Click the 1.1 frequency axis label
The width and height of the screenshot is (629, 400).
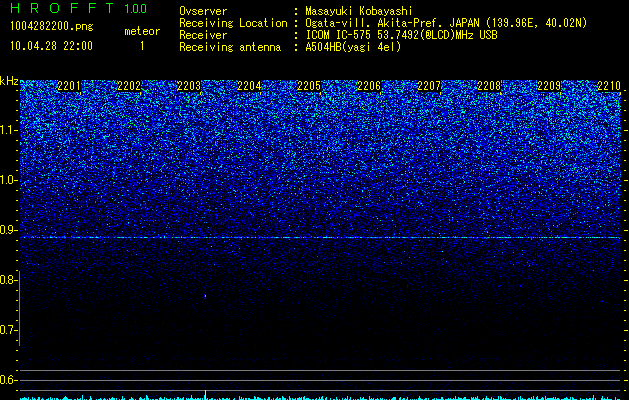[8, 130]
